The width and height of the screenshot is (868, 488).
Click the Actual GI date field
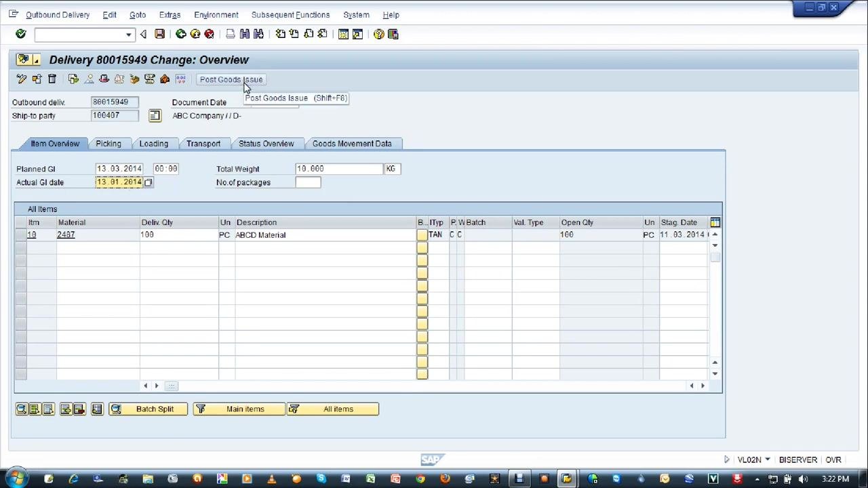119,182
